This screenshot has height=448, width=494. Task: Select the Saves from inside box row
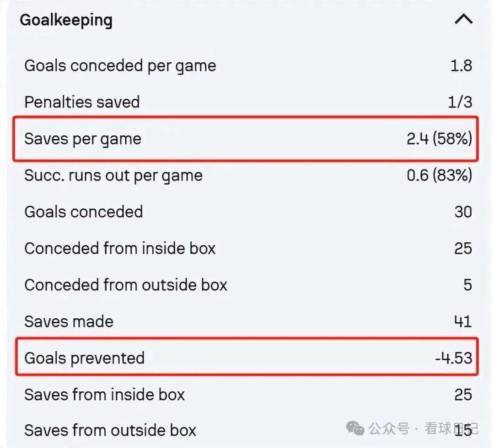(x=248, y=395)
